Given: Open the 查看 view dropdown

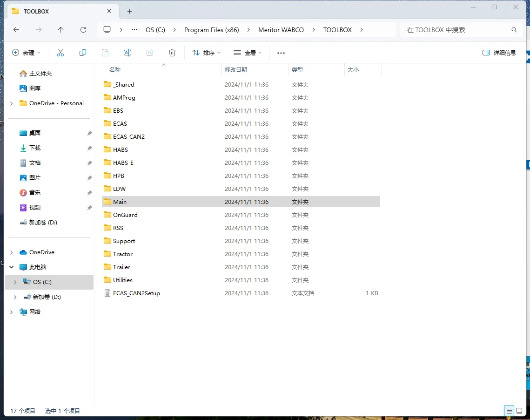Looking at the screenshot, I should (x=248, y=53).
